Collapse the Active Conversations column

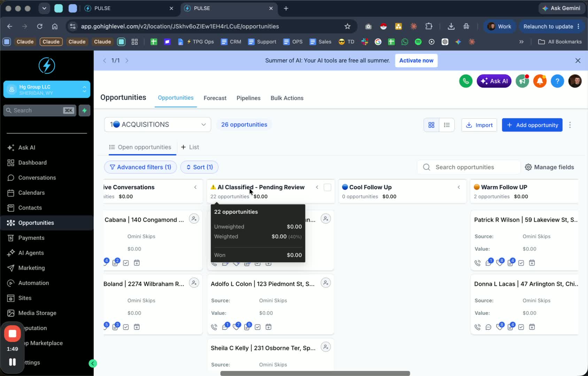(195, 187)
